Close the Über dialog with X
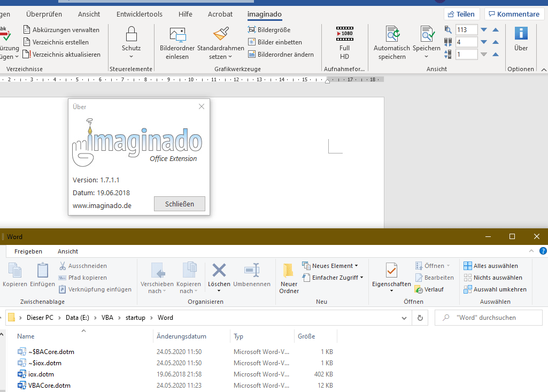This screenshot has width=548, height=392. (202, 106)
